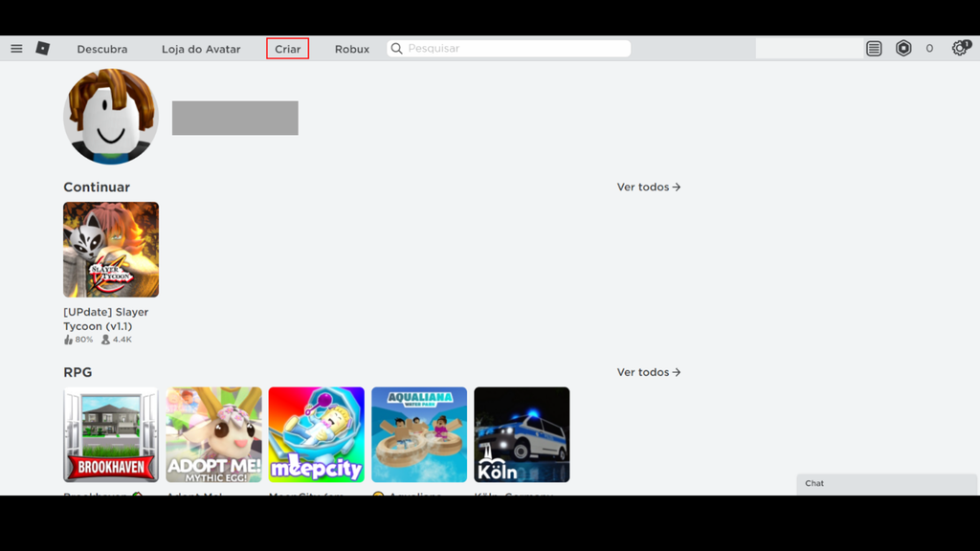Click the Robux currency icon
The image size is (980, 551).
tap(903, 48)
